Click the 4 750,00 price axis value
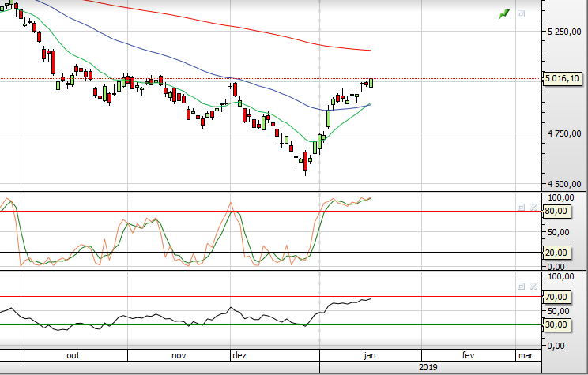This screenshot has width=588, height=375. (x=564, y=133)
